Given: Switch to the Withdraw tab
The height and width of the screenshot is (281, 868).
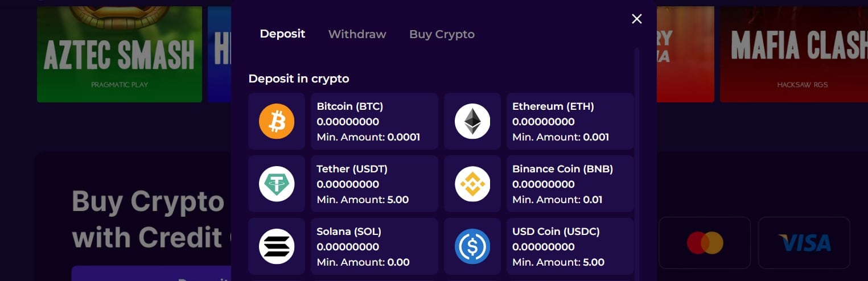Looking at the screenshot, I should click(357, 34).
